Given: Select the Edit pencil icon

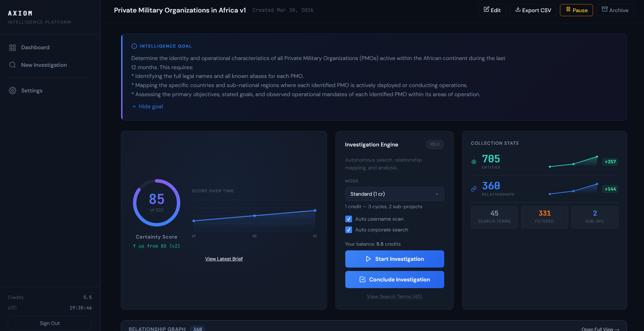Looking at the screenshot, I should pyautogui.click(x=487, y=10).
